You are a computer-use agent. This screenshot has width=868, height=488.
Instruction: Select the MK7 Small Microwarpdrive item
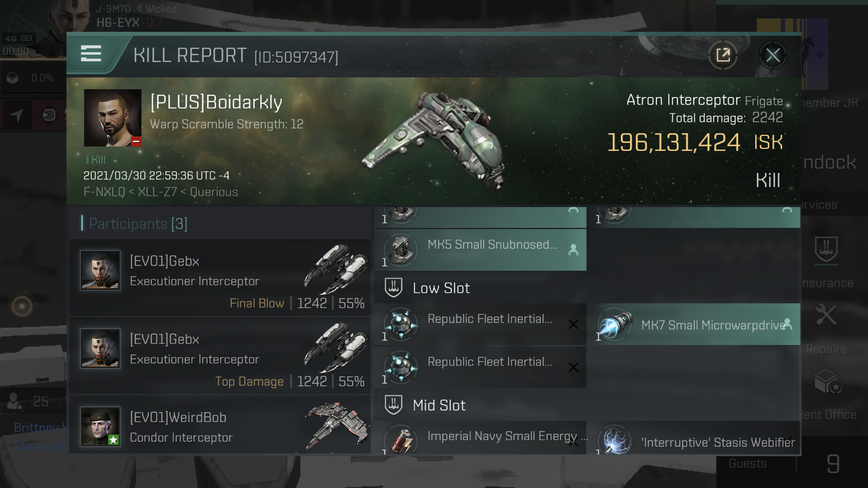[x=696, y=325]
